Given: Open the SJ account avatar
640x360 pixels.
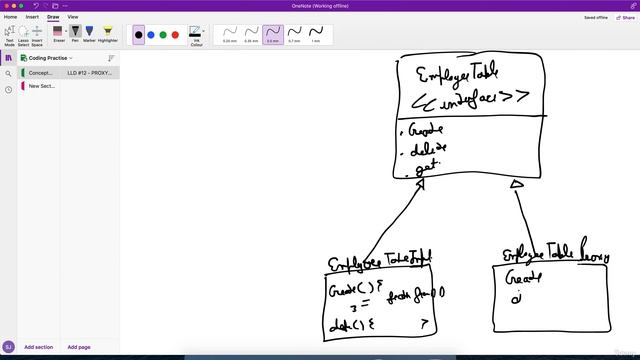Looking at the screenshot, I should pyautogui.click(x=9, y=347).
